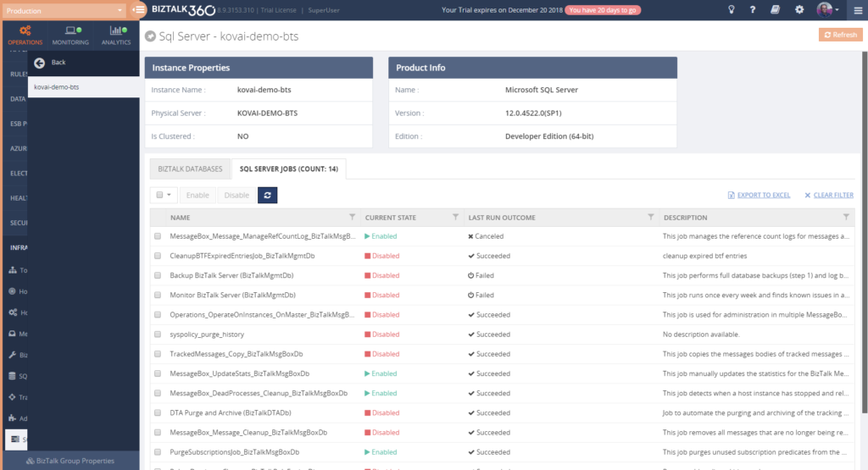Screen dimensions: 868x470
Task: Click the Sql Server page title icon
Action: (x=150, y=36)
